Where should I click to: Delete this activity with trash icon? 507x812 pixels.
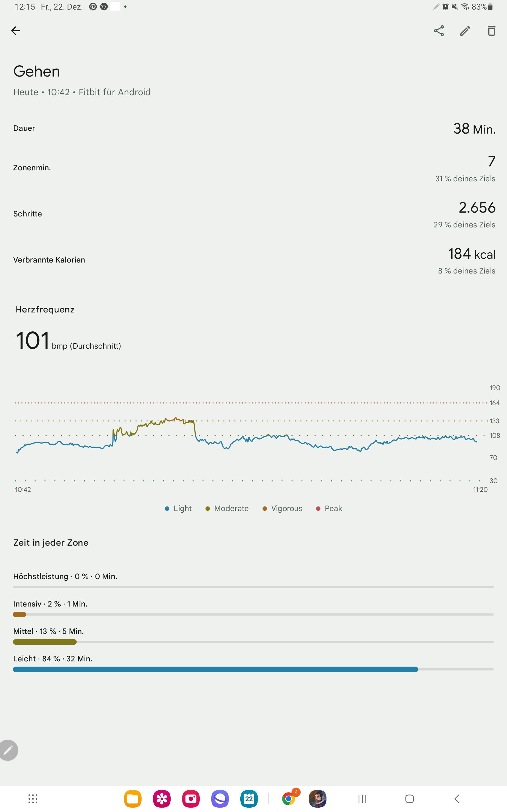pyautogui.click(x=491, y=31)
